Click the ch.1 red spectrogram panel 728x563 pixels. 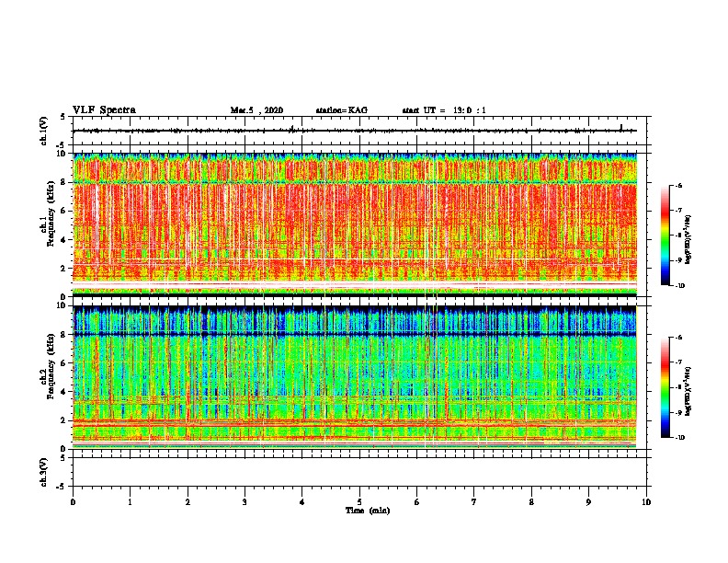(355, 224)
